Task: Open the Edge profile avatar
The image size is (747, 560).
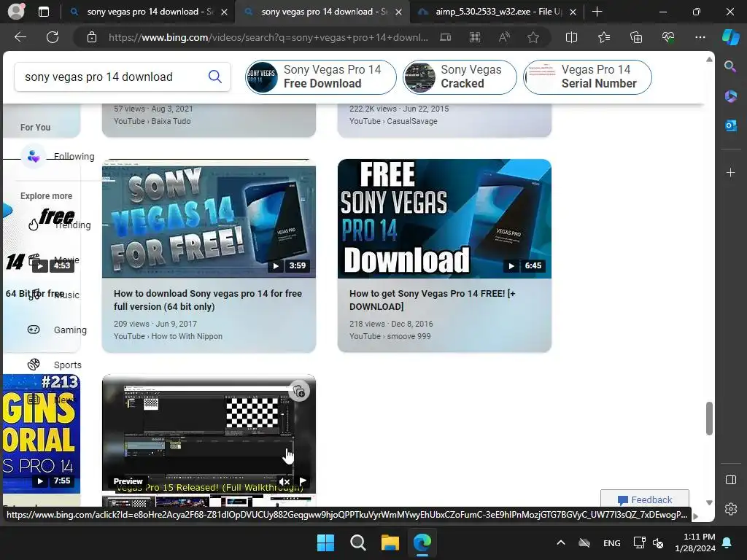Action: 16,12
